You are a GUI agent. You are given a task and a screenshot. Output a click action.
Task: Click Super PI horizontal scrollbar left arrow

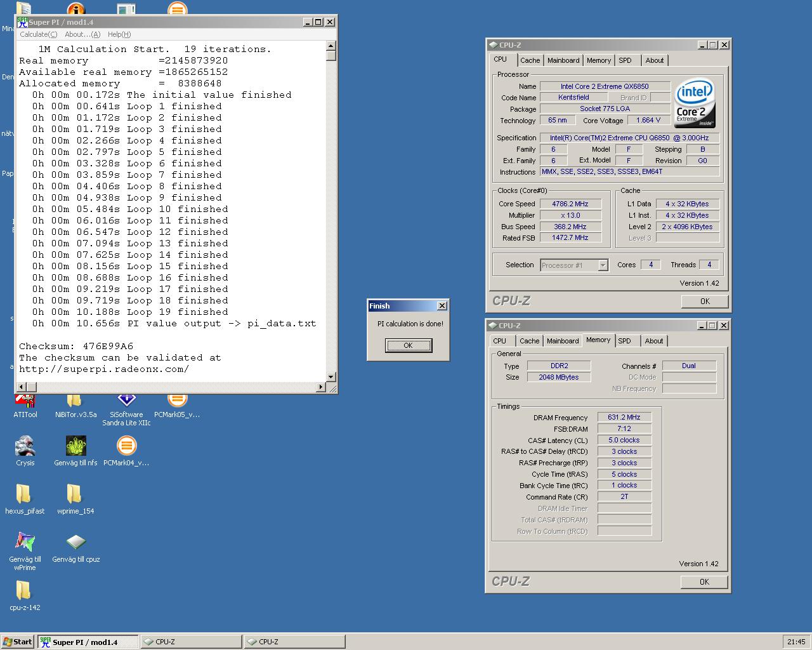[21, 387]
